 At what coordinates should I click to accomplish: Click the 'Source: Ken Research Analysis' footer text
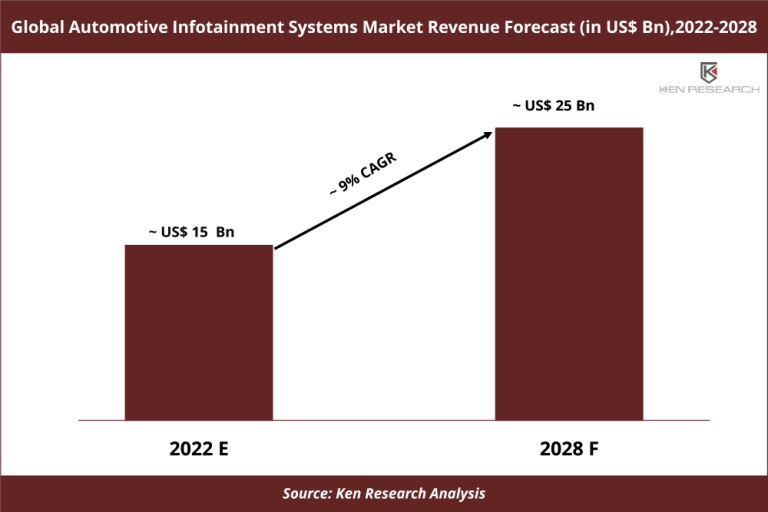[x=384, y=493]
